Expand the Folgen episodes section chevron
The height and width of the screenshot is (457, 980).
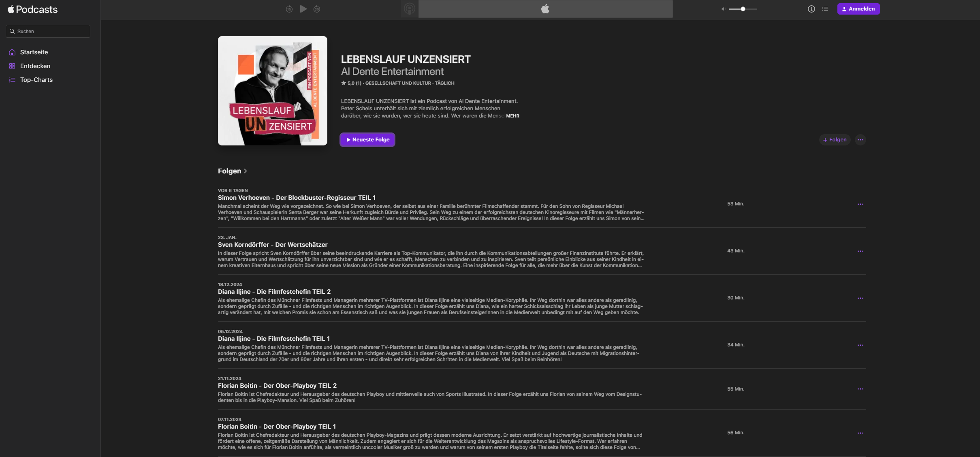(246, 171)
